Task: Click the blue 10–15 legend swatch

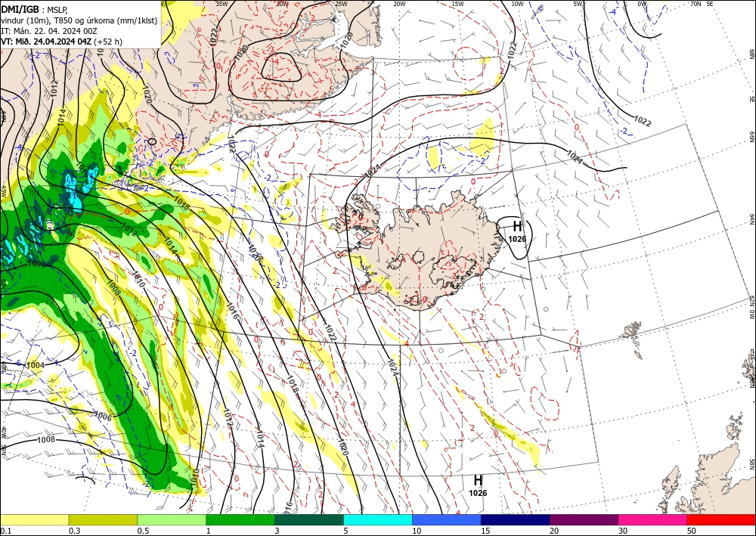Action: [x=447, y=519]
